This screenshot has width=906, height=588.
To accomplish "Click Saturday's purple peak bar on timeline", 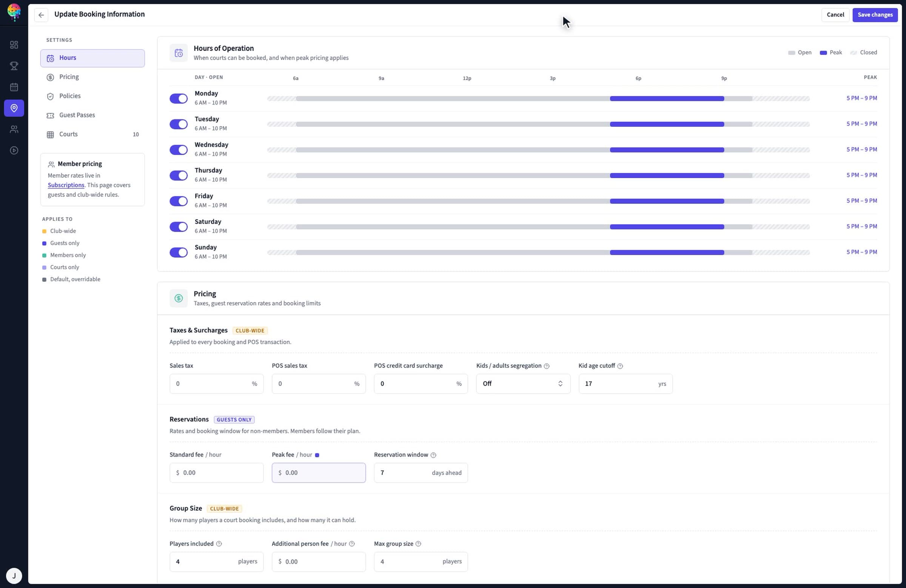I will (x=667, y=227).
